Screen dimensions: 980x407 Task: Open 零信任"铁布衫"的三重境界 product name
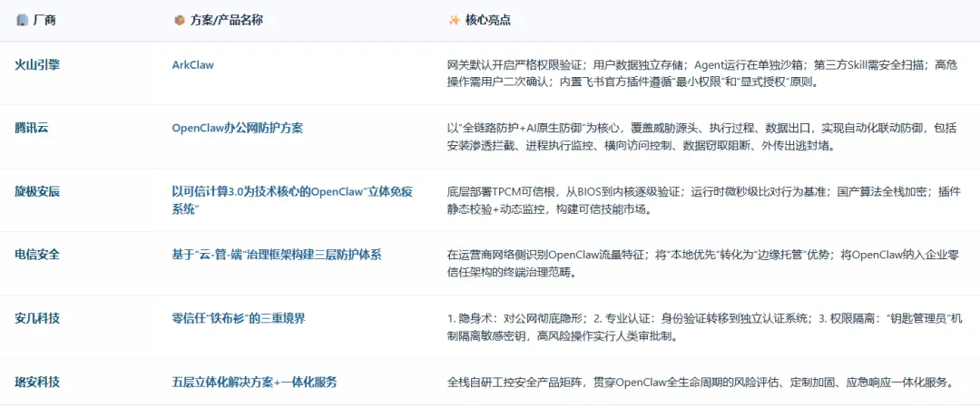[239, 318]
